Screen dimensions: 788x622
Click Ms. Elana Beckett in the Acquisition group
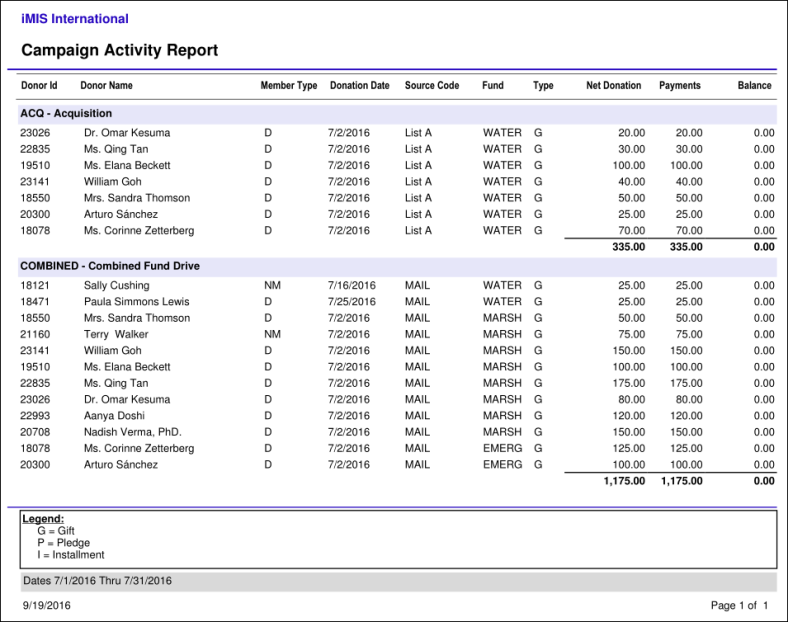tap(127, 165)
